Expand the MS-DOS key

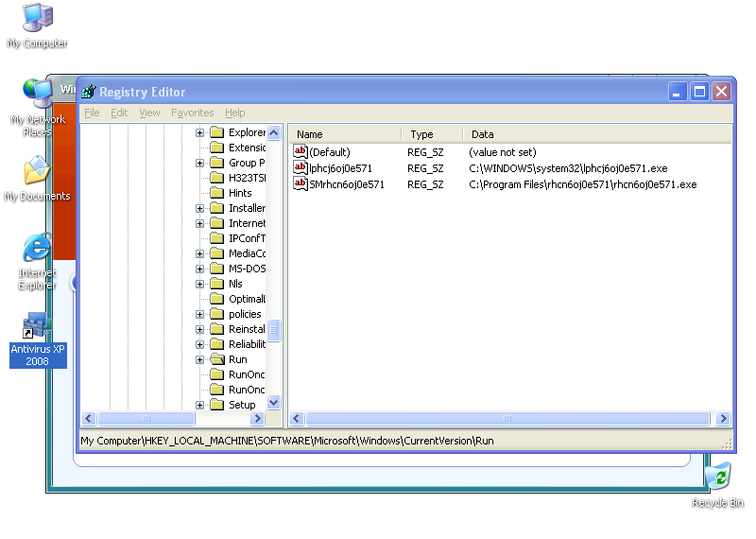199,269
